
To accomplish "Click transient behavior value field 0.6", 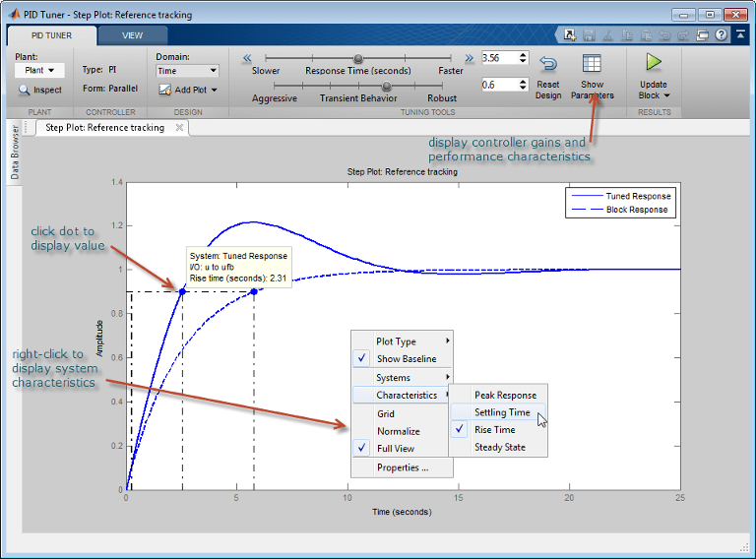I will (x=500, y=85).
